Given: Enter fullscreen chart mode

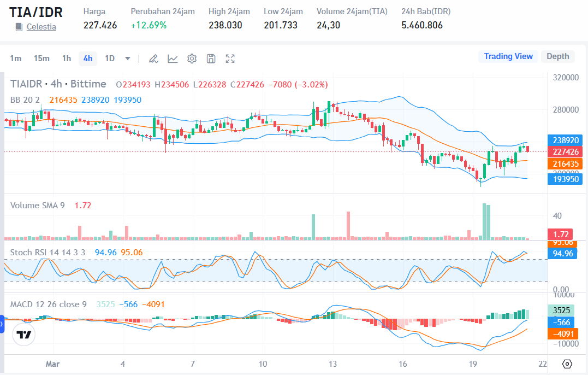Looking at the screenshot, I should pos(230,58).
